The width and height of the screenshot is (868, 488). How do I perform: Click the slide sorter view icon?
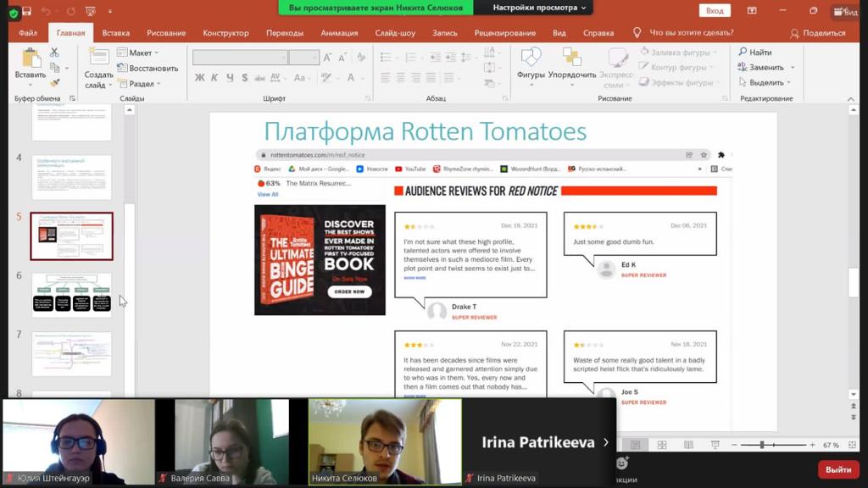(662, 445)
